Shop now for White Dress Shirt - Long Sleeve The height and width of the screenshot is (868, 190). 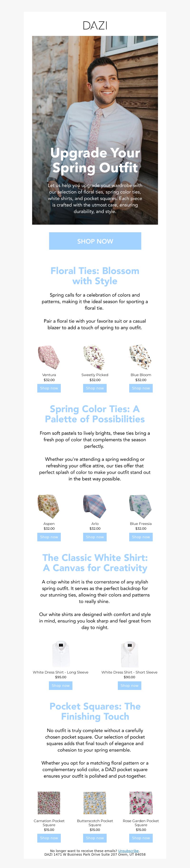[61, 685]
